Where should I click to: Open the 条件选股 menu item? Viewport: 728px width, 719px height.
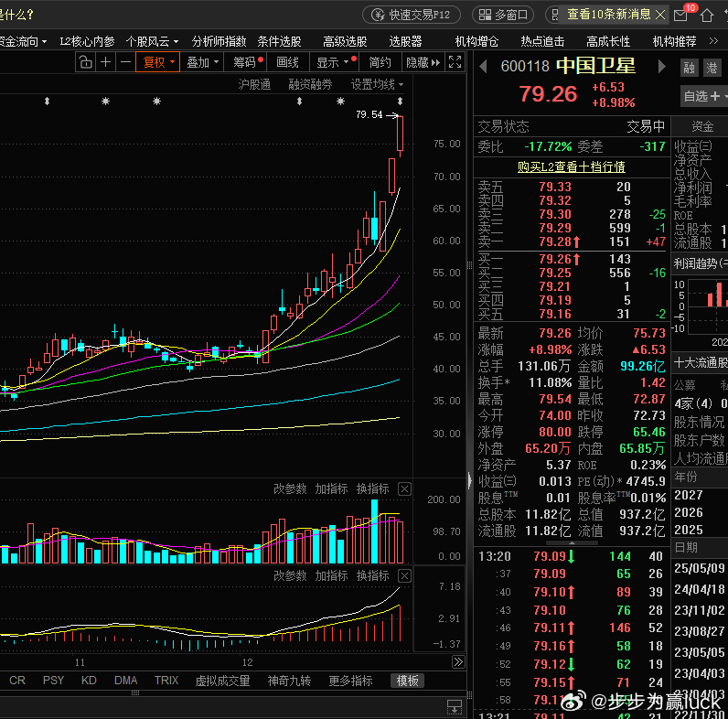(x=279, y=42)
